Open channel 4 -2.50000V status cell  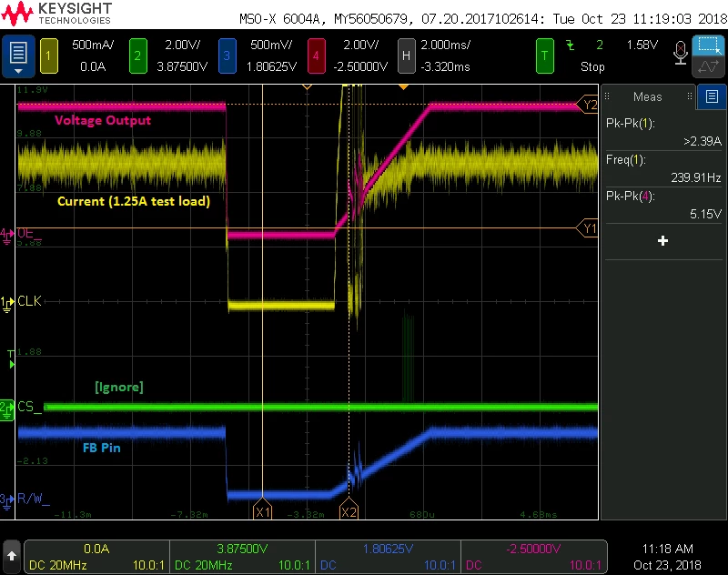pyautogui.click(x=534, y=557)
